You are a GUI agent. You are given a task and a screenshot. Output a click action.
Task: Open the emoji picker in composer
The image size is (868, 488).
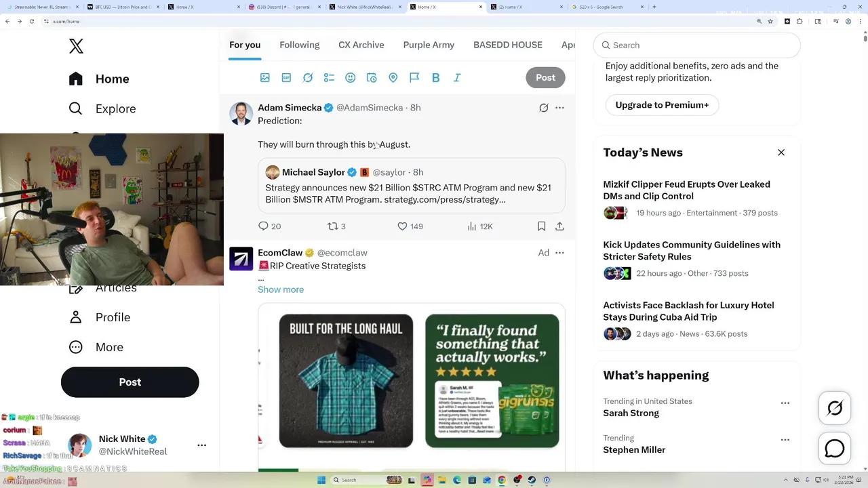(351, 78)
